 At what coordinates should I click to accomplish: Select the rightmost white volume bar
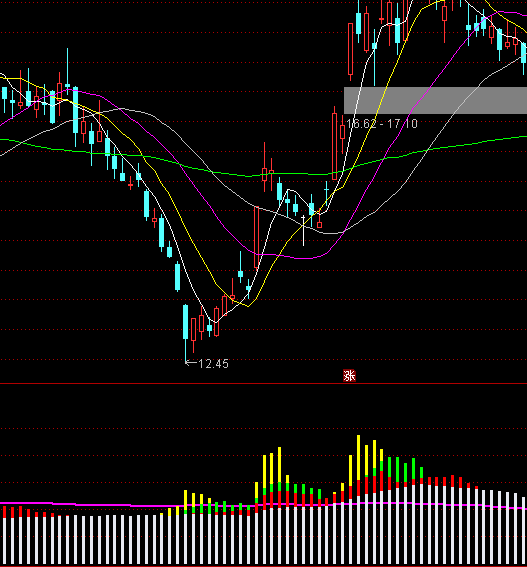(523, 531)
